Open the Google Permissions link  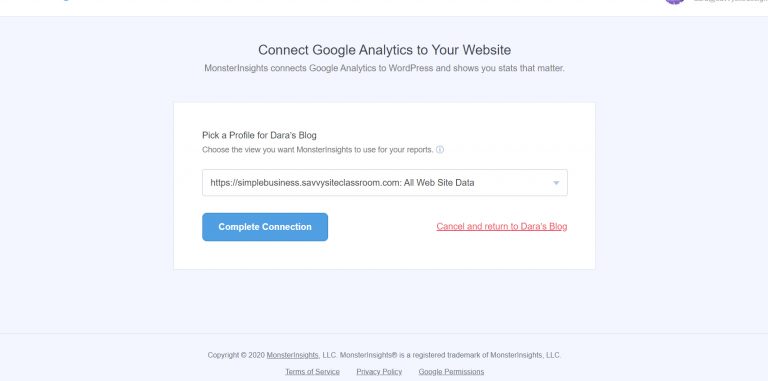point(451,372)
